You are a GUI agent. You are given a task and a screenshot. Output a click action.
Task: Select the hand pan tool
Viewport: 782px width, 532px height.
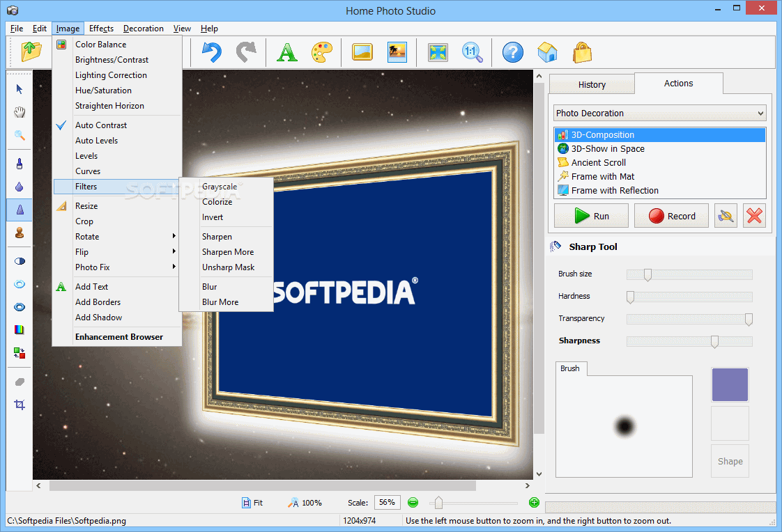pos(20,112)
